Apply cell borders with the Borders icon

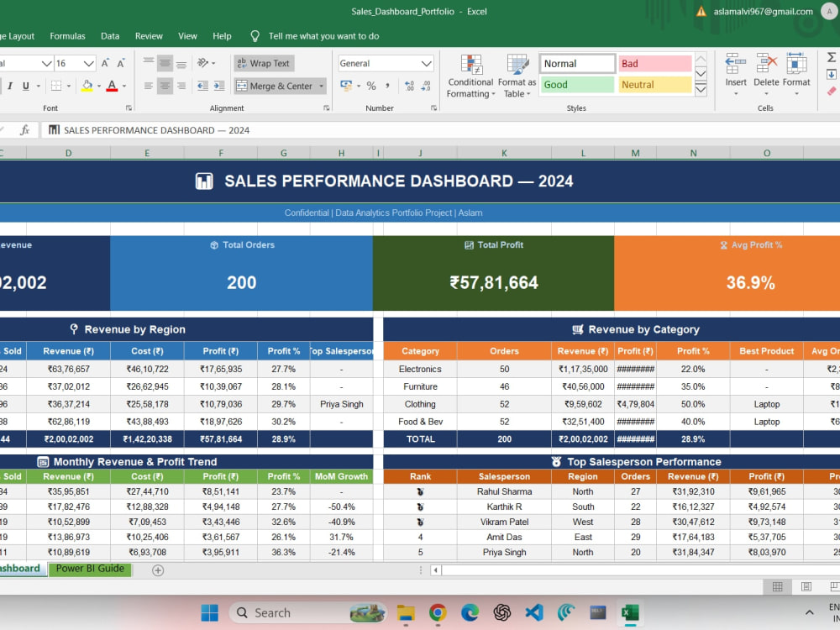click(55, 86)
